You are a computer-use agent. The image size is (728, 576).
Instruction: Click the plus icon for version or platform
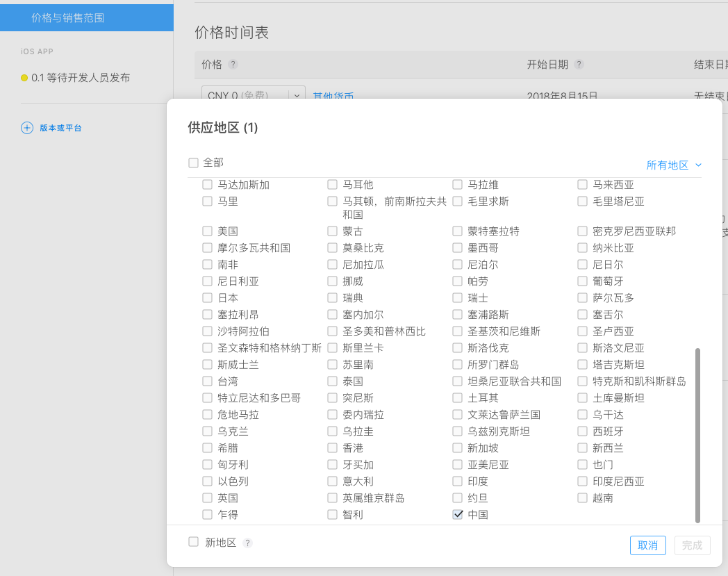27,128
